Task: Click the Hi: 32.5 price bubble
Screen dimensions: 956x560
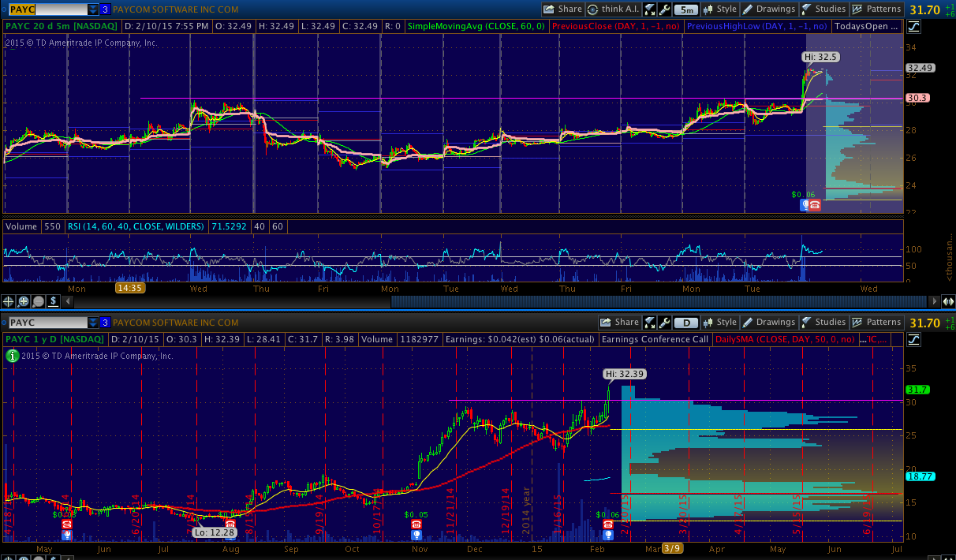Action: (x=820, y=57)
